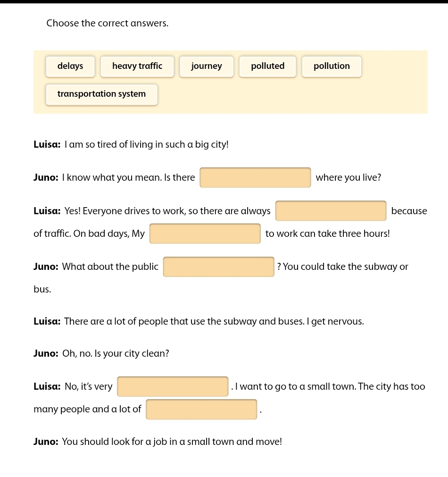Viewport: 448px width, 477px height.
Task: Click the sentence about subway and buses
Action: [x=214, y=322]
